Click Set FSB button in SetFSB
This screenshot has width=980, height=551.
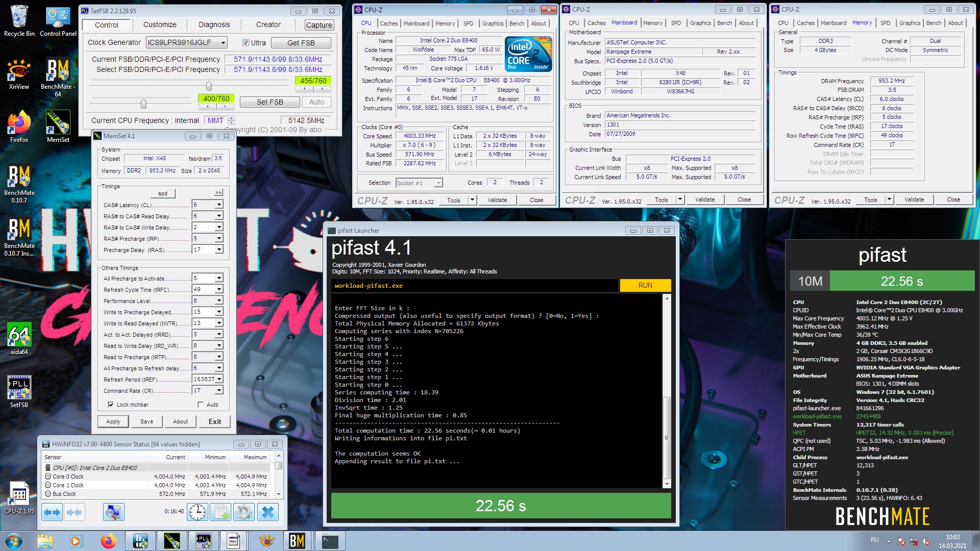tap(269, 102)
